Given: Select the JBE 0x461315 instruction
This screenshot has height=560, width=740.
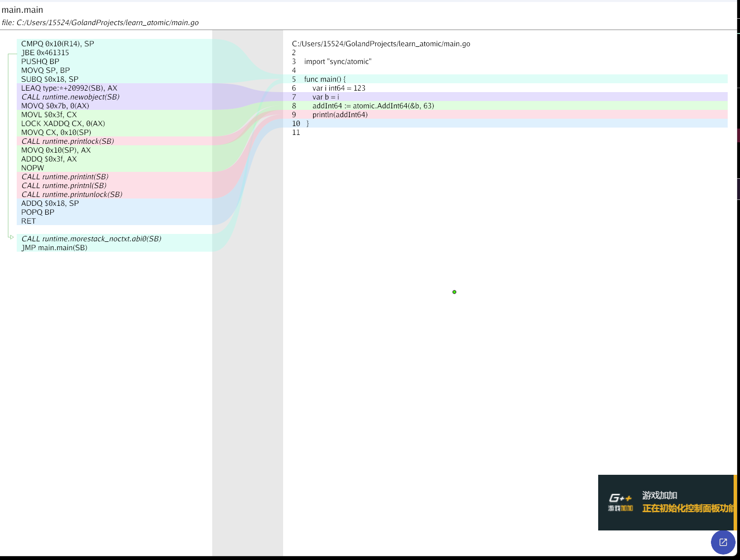Looking at the screenshot, I should pyautogui.click(x=45, y=53).
